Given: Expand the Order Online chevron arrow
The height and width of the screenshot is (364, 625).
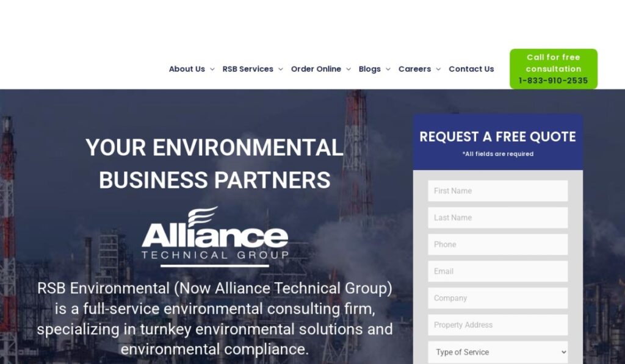Looking at the screenshot, I should pyautogui.click(x=349, y=70).
